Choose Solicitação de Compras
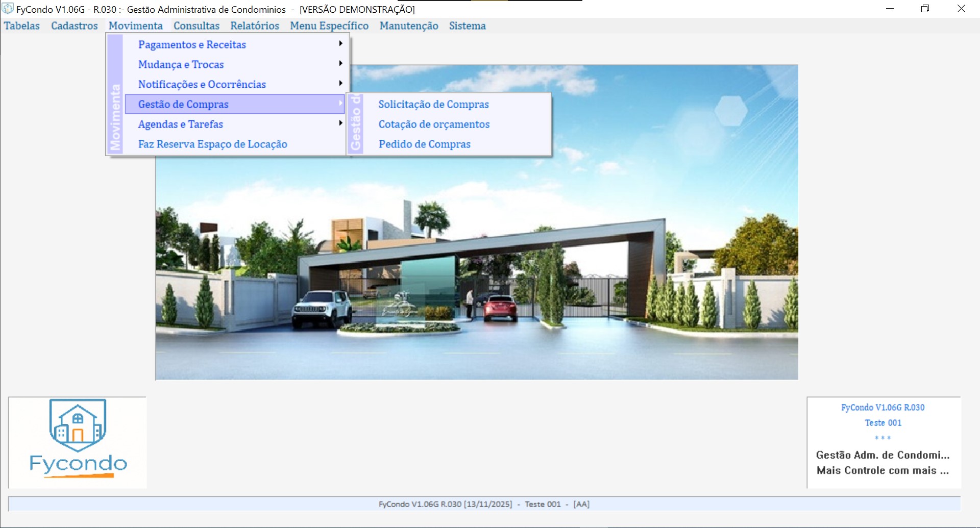Screen dimensions: 980x528 coord(433,105)
